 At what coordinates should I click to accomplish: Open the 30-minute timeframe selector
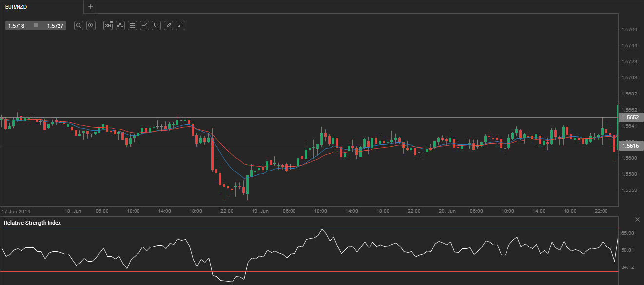(108, 26)
